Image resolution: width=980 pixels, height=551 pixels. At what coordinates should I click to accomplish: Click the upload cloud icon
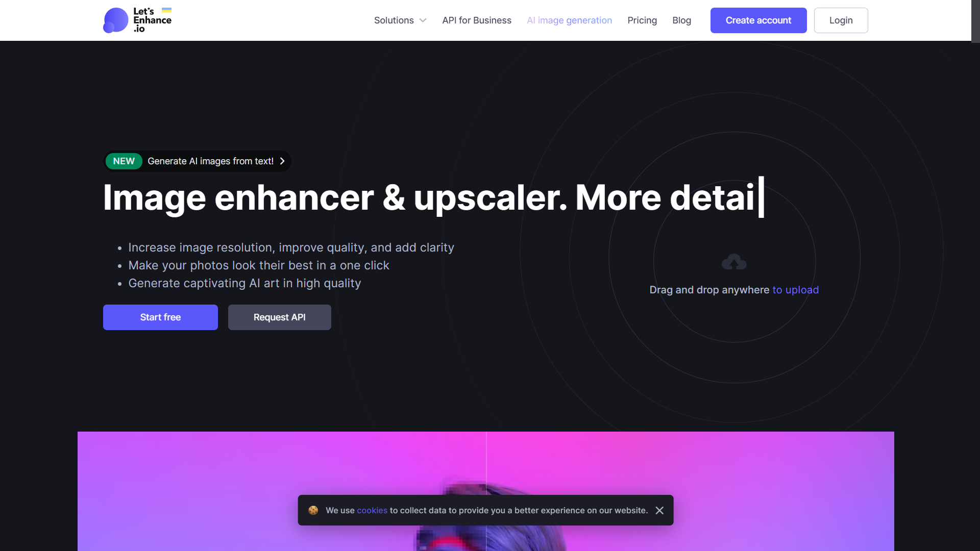pyautogui.click(x=733, y=262)
